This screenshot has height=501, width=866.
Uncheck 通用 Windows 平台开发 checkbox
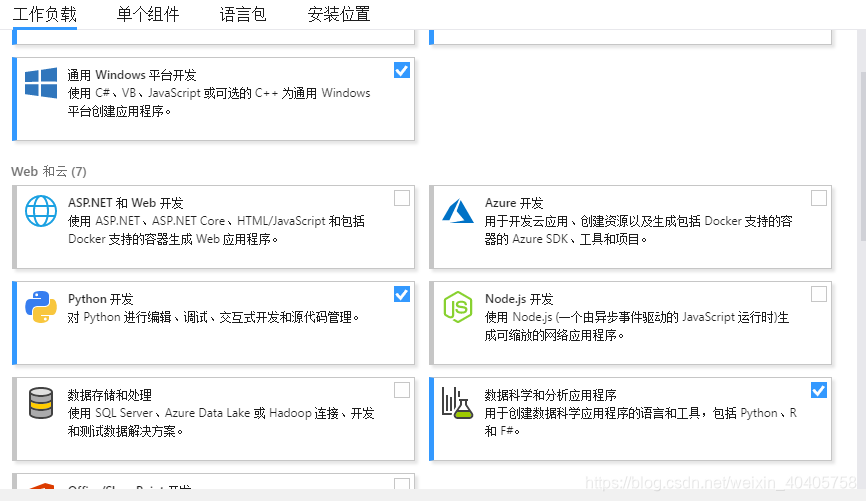[402, 70]
